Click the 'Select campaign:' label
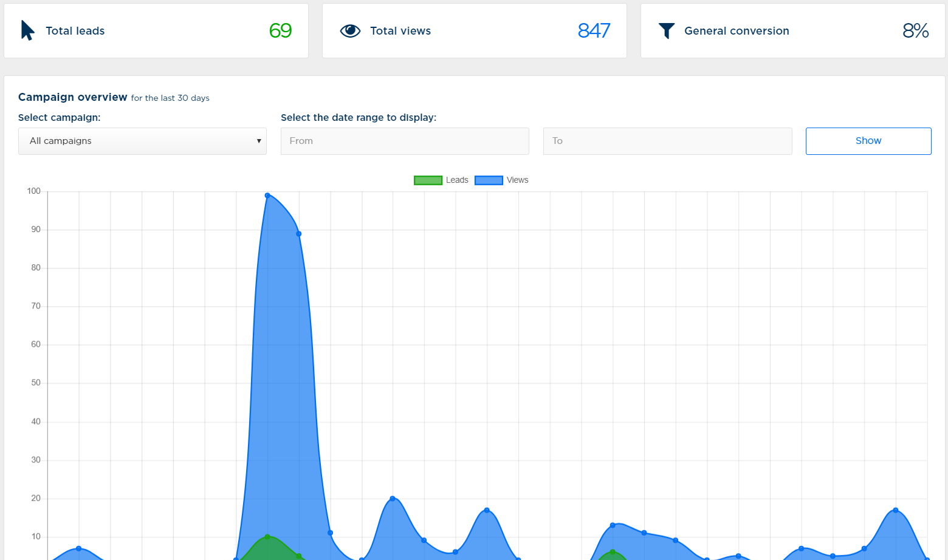Image resolution: width=948 pixels, height=560 pixels. point(60,118)
